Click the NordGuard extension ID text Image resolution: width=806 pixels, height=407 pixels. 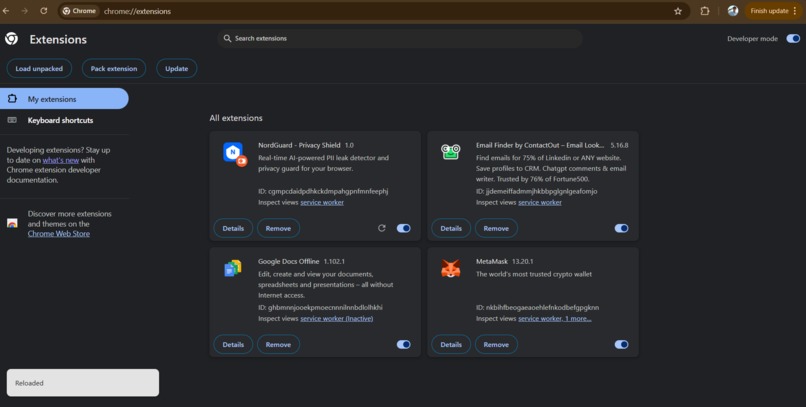pos(323,191)
